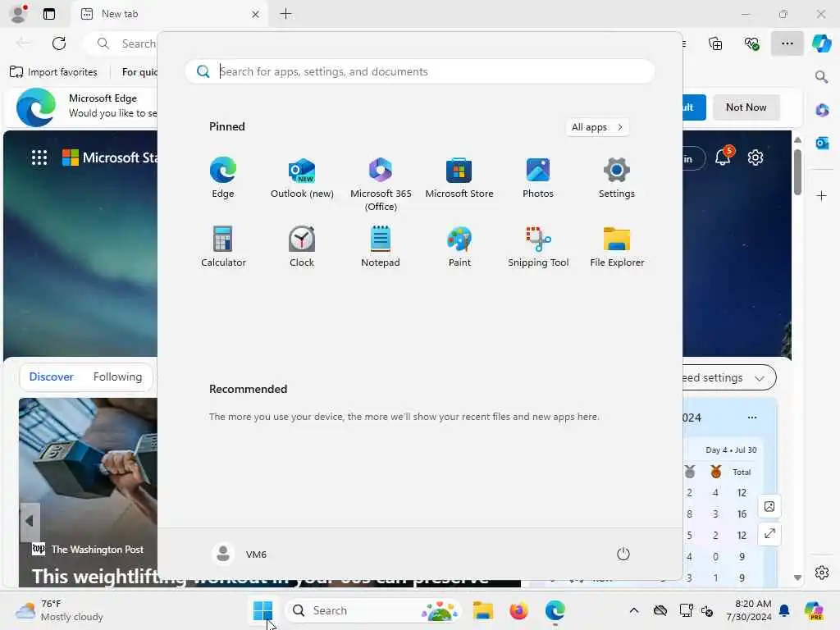This screenshot has height=630, width=840.
Task: Open the Edge sidebar search icon
Action: pyautogui.click(x=822, y=77)
